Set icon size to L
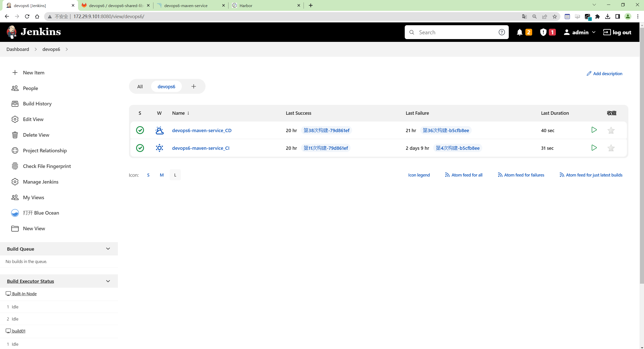The width and height of the screenshot is (644, 349). (175, 175)
